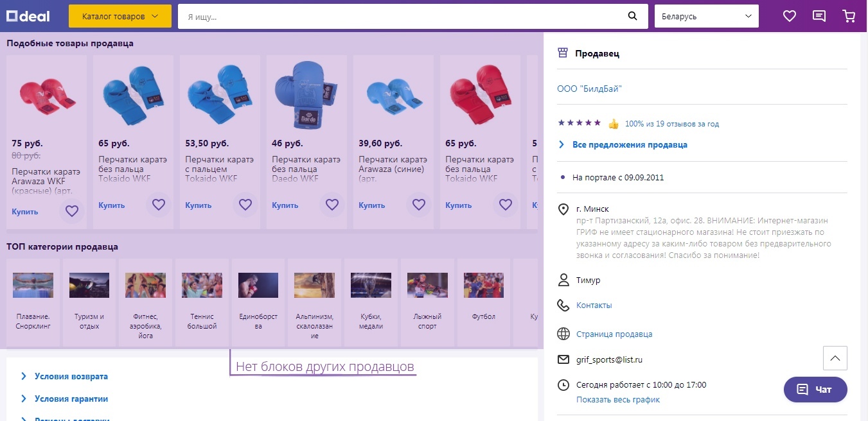
Task: Open Каталог товаров dropdown
Action: [120, 16]
